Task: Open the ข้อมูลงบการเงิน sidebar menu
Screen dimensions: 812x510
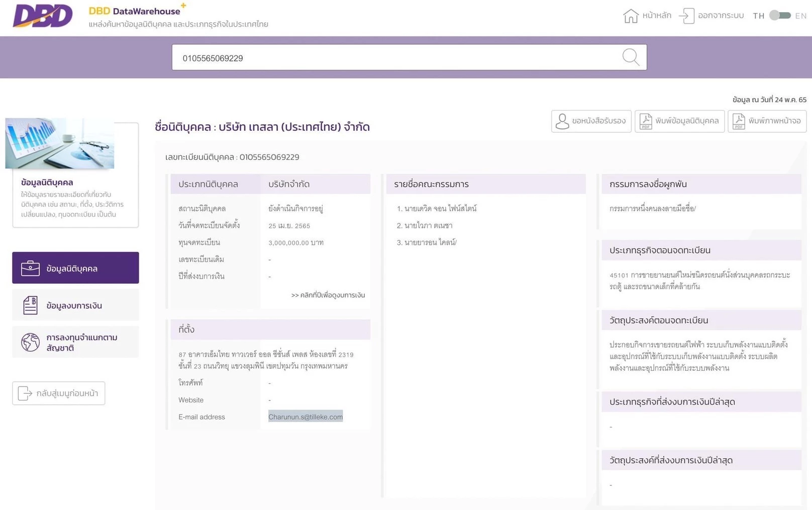Action: (75, 305)
